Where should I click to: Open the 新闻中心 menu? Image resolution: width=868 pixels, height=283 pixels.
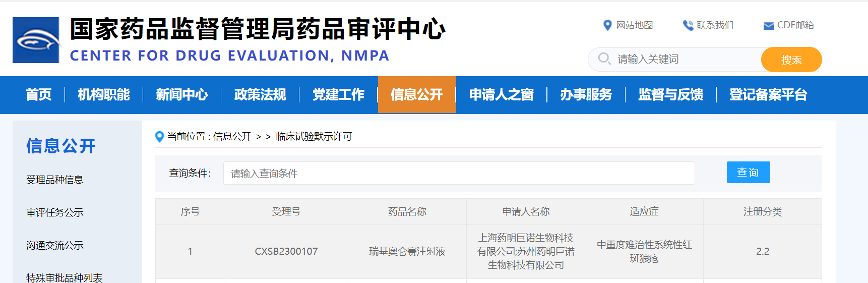pos(182,94)
